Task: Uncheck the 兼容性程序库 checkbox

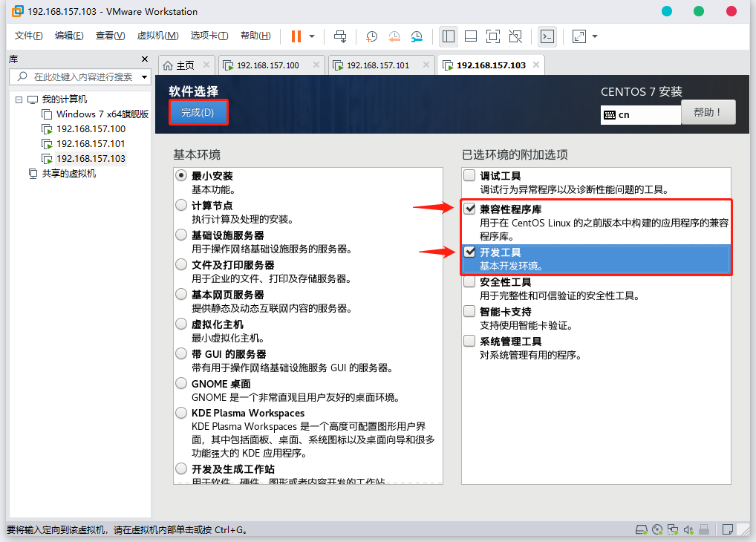Action: pyautogui.click(x=469, y=209)
